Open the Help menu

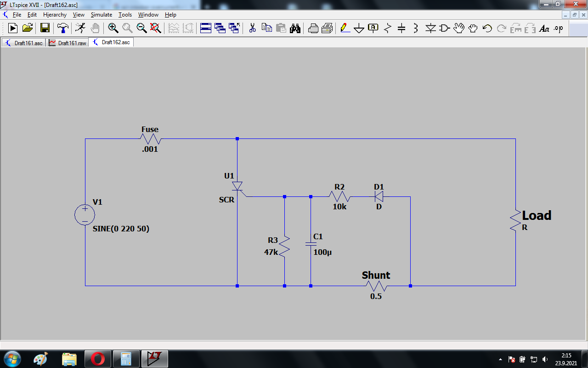click(170, 15)
